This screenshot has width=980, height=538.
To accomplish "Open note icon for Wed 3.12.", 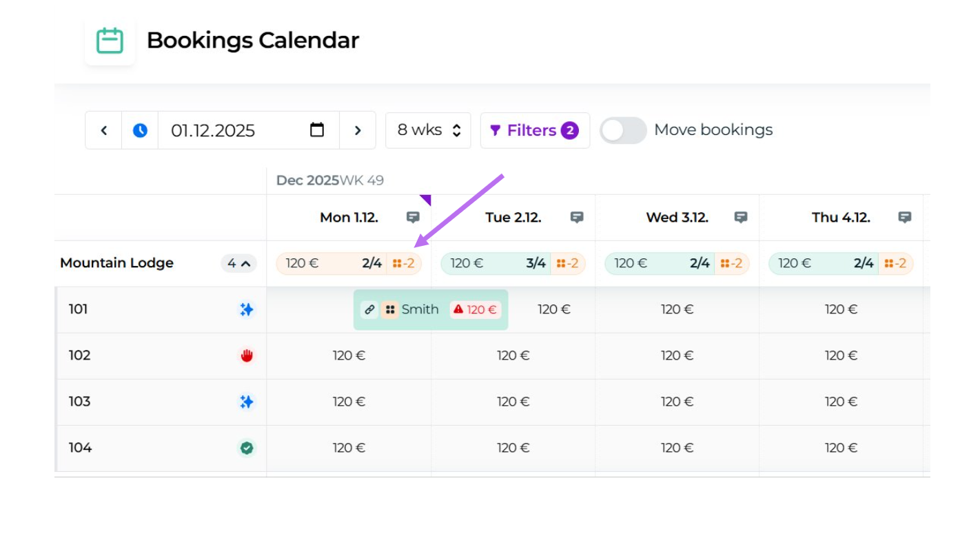I will click(x=741, y=218).
